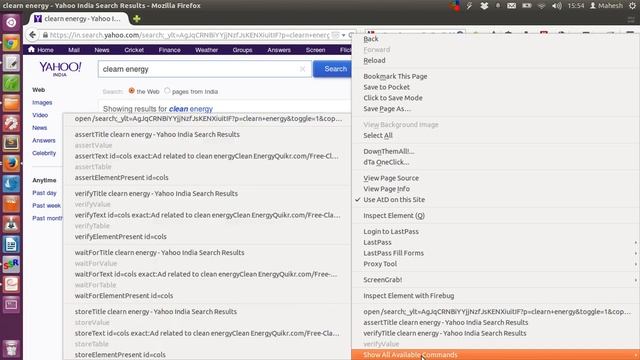
Task: Choose Back in the context menu
Action: [496, 39]
